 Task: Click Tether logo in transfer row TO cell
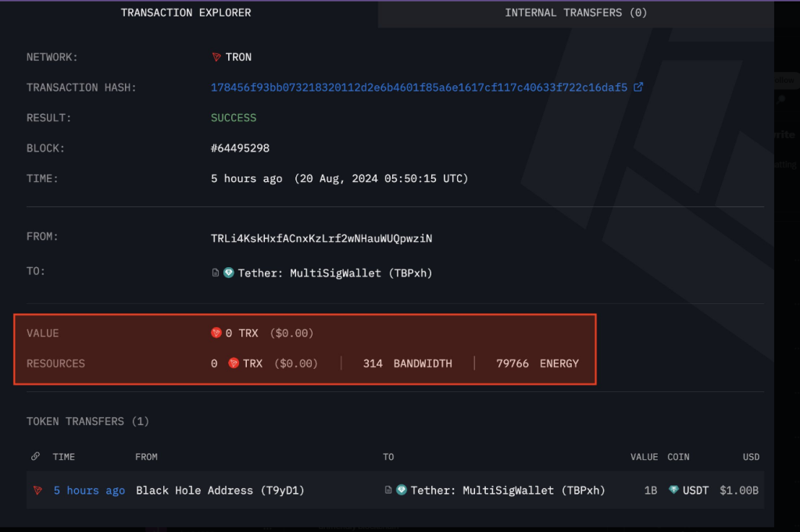point(402,490)
